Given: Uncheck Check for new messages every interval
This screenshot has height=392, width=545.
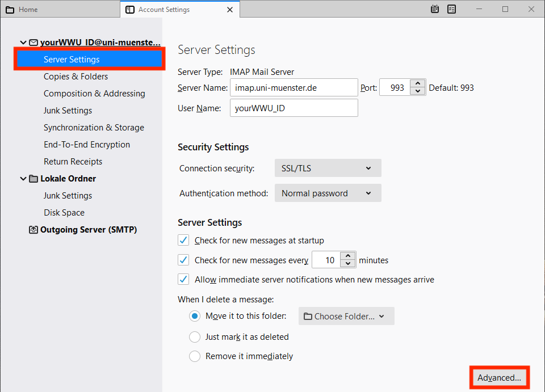Looking at the screenshot, I should [183, 260].
